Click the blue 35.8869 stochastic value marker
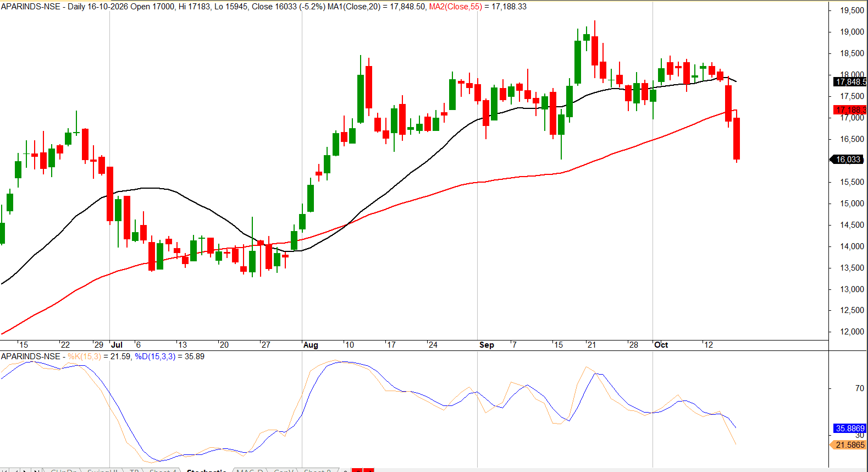Image resolution: width=868 pixels, height=472 pixels. tap(850, 429)
